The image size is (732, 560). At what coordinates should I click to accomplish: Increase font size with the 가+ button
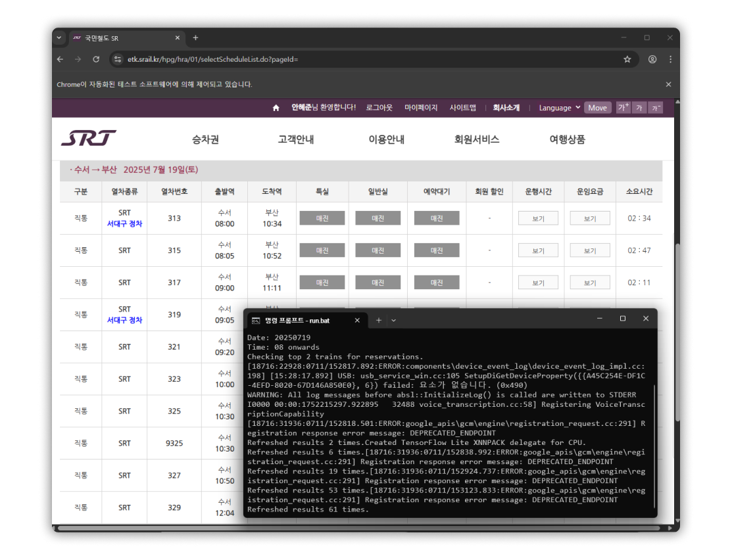point(623,108)
